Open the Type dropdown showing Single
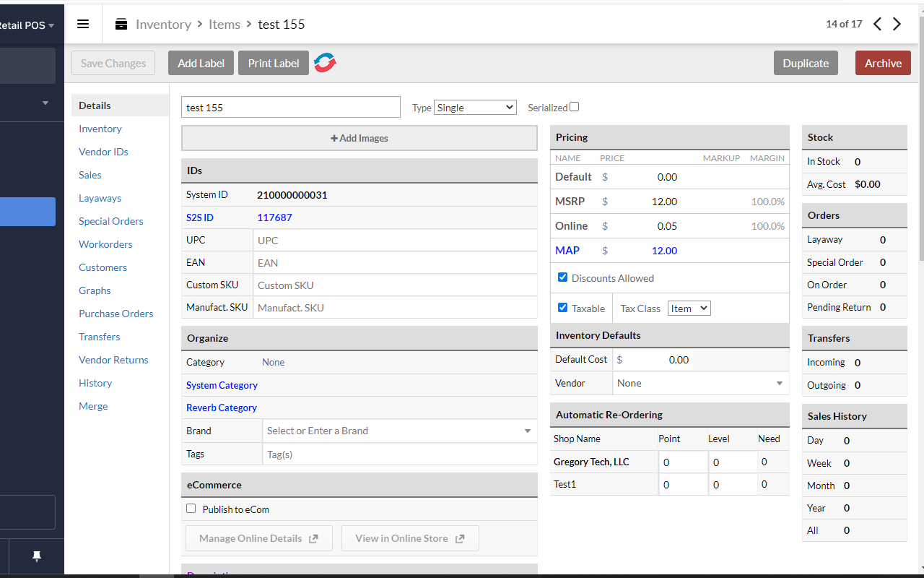This screenshot has width=924, height=578. [475, 106]
